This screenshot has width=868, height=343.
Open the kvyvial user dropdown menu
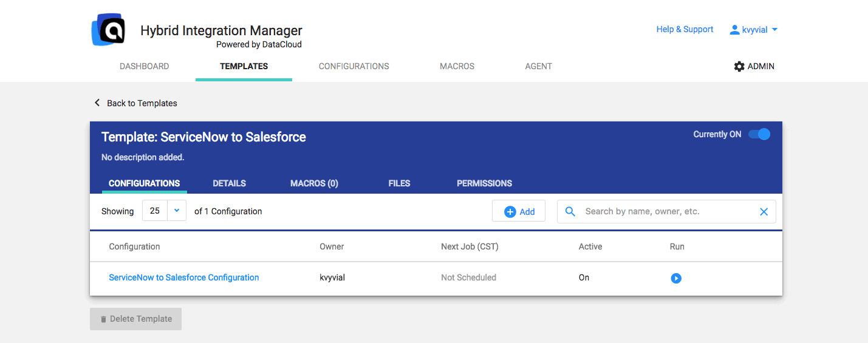[754, 29]
